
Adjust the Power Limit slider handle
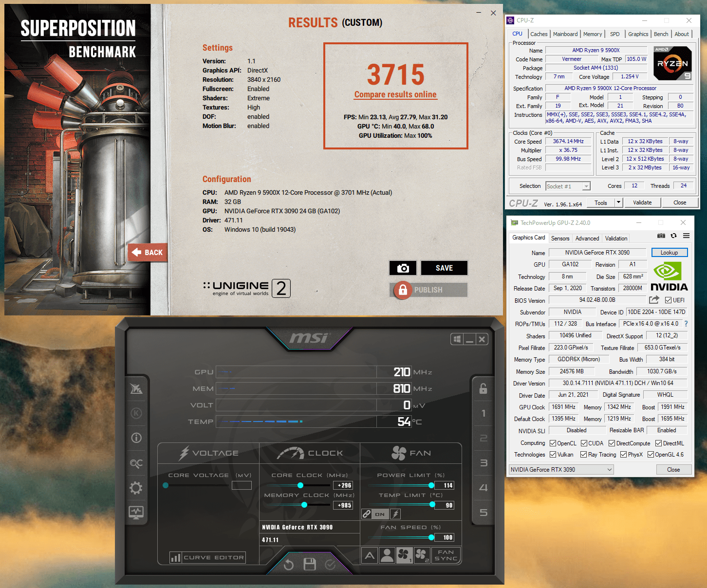[431, 485]
